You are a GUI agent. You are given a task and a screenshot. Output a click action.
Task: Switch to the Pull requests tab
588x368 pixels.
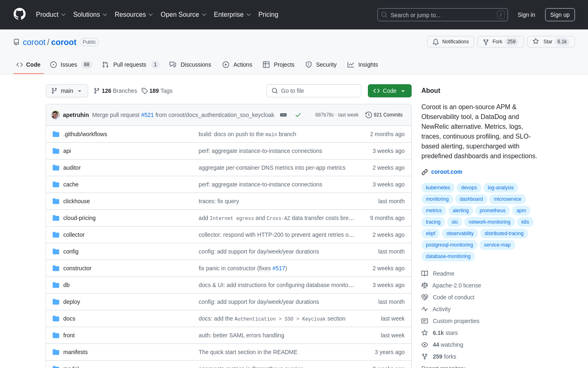(x=130, y=65)
